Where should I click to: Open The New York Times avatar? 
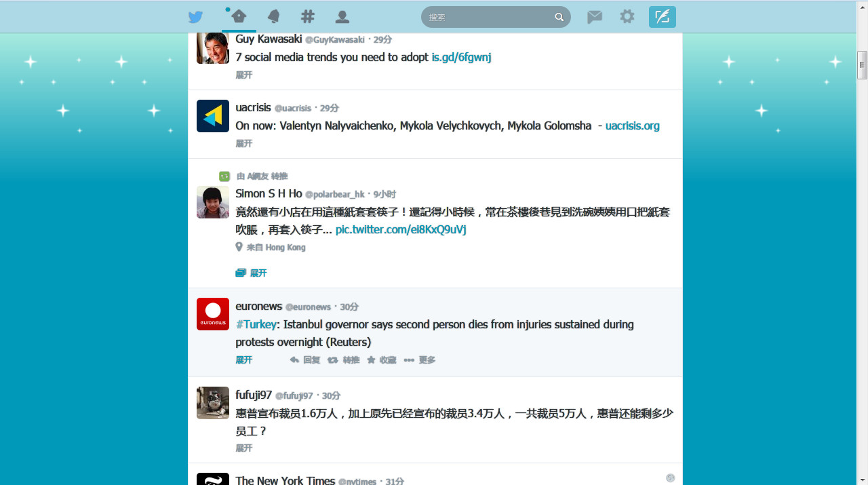point(213,479)
